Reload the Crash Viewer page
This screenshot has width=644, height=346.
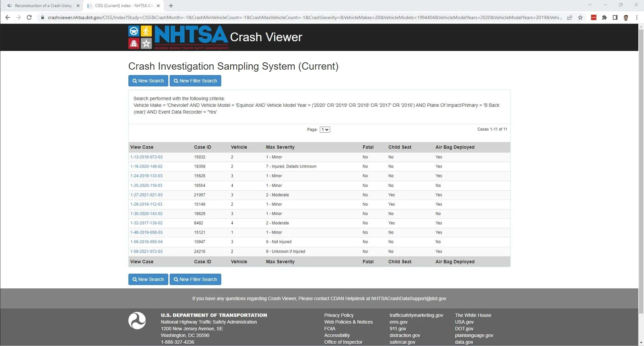click(x=29, y=17)
